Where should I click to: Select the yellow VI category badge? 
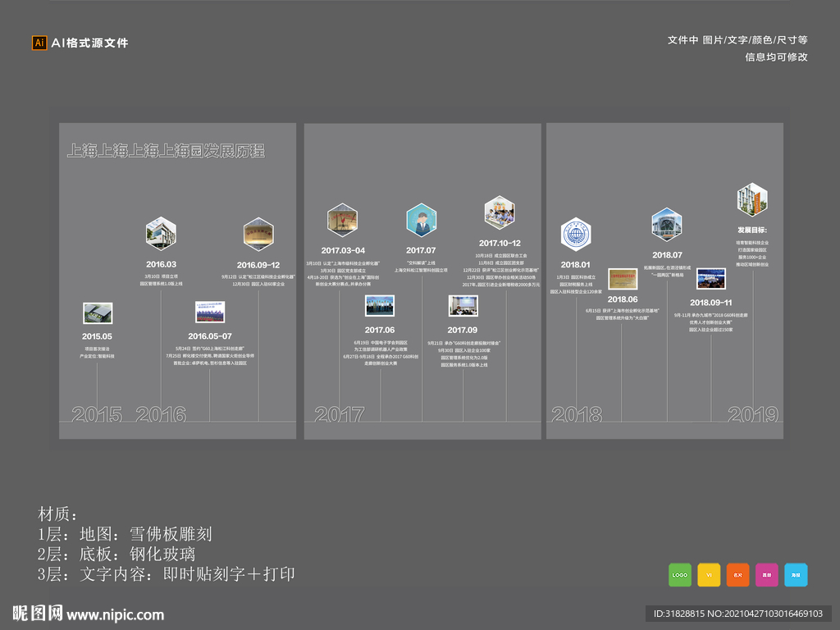[x=709, y=575]
